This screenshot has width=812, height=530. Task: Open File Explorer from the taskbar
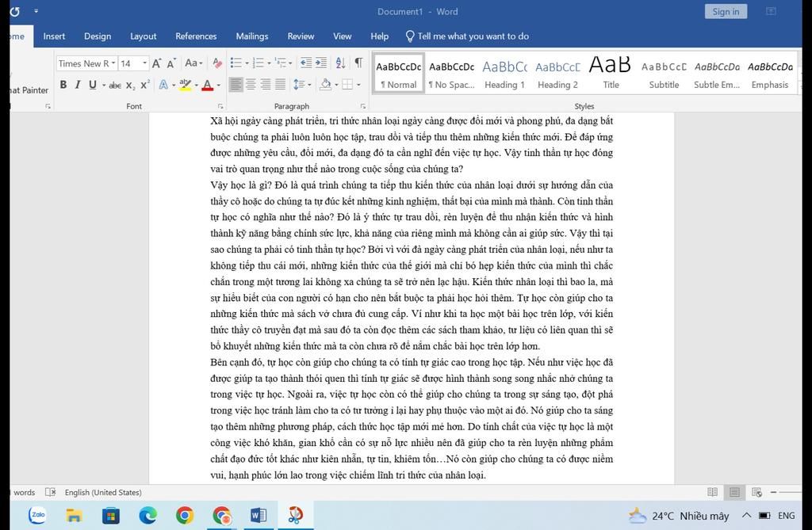click(74, 515)
